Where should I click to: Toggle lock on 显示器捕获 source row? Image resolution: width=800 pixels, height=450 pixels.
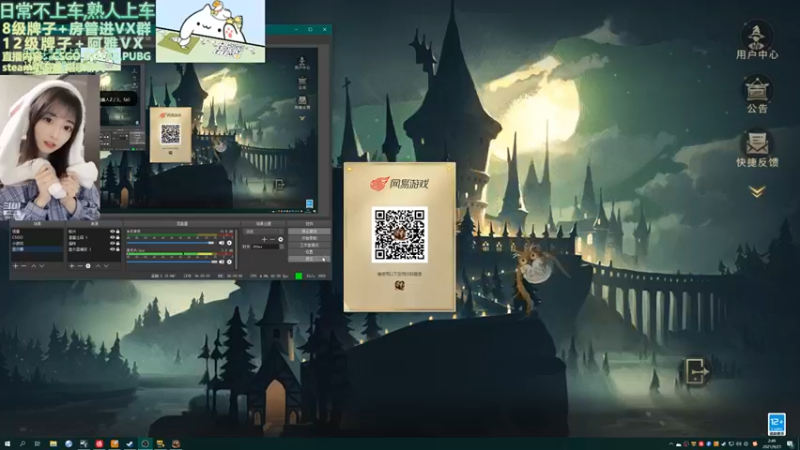point(118,249)
